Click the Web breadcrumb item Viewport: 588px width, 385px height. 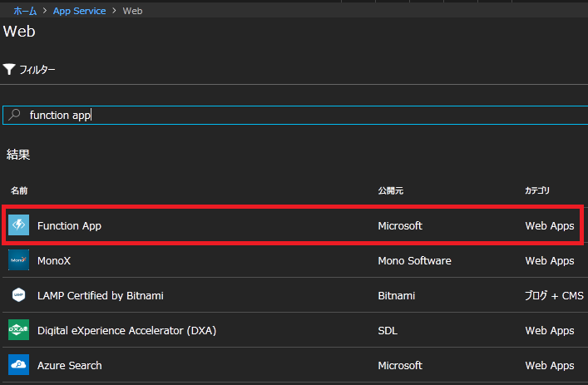coord(132,11)
